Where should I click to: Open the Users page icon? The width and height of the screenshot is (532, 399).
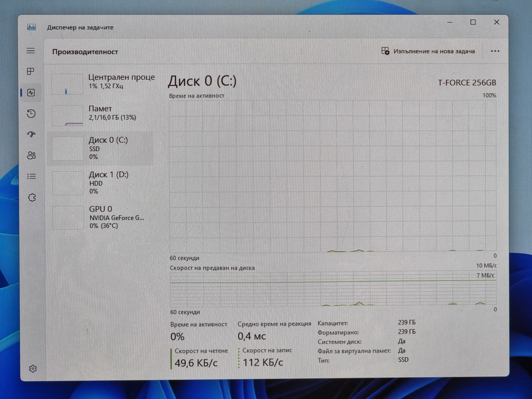[x=31, y=155]
